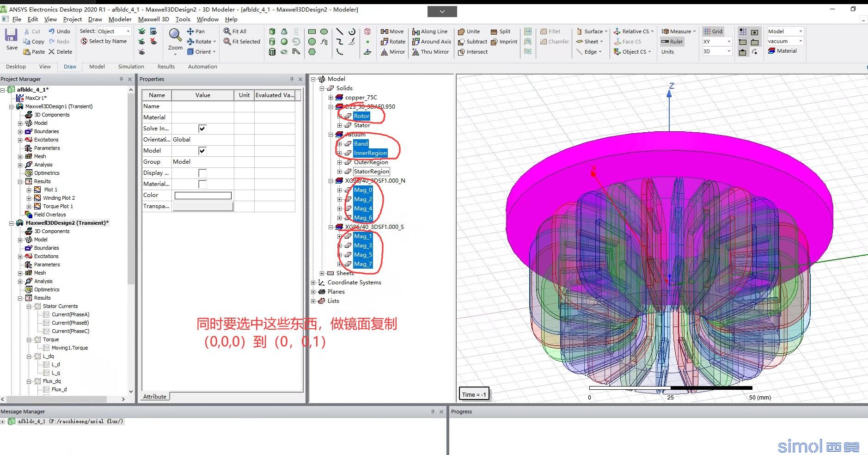Select Torque Plot 1 in Project Manager

58,206
